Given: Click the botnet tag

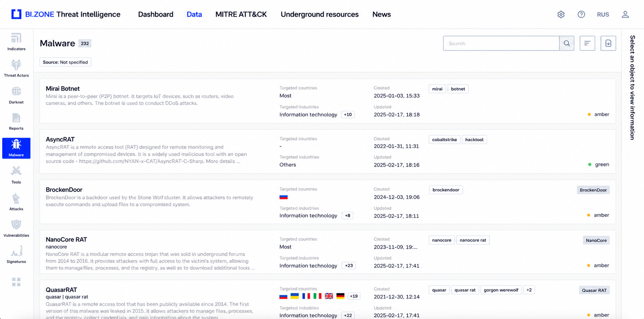Looking at the screenshot, I should pyautogui.click(x=458, y=89).
